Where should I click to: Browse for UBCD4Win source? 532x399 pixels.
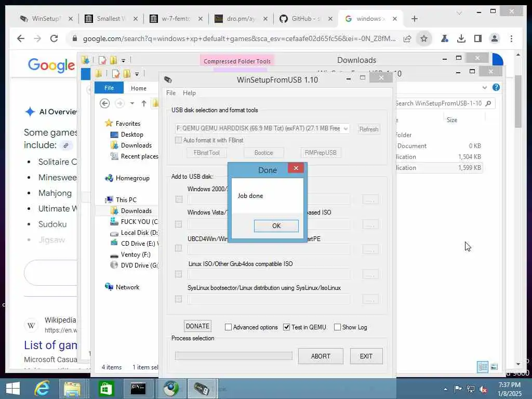point(370,249)
